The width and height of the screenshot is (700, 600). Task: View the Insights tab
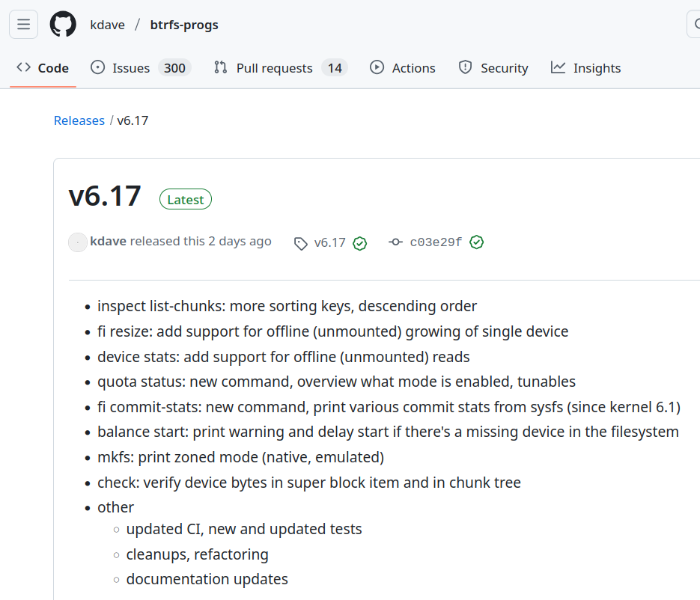point(585,68)
